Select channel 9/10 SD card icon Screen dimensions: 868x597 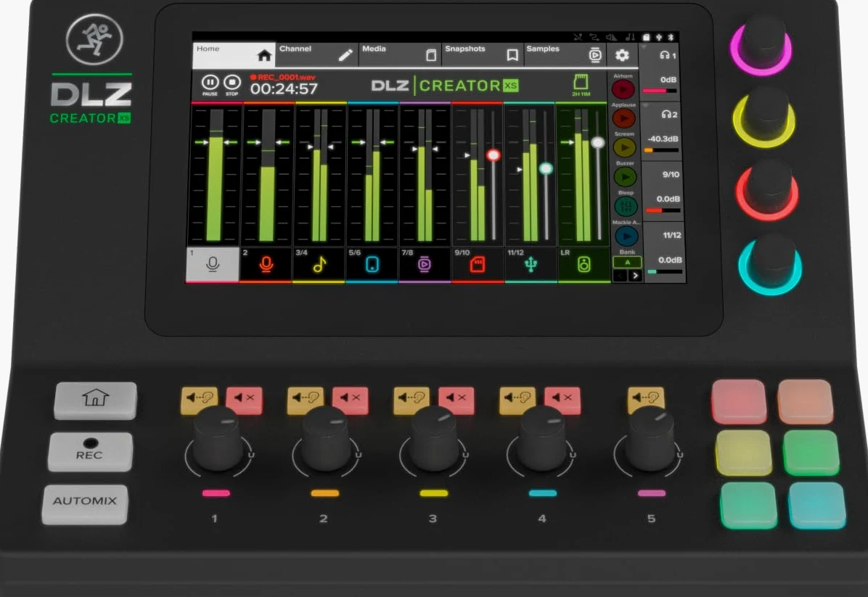click(478, 265)
